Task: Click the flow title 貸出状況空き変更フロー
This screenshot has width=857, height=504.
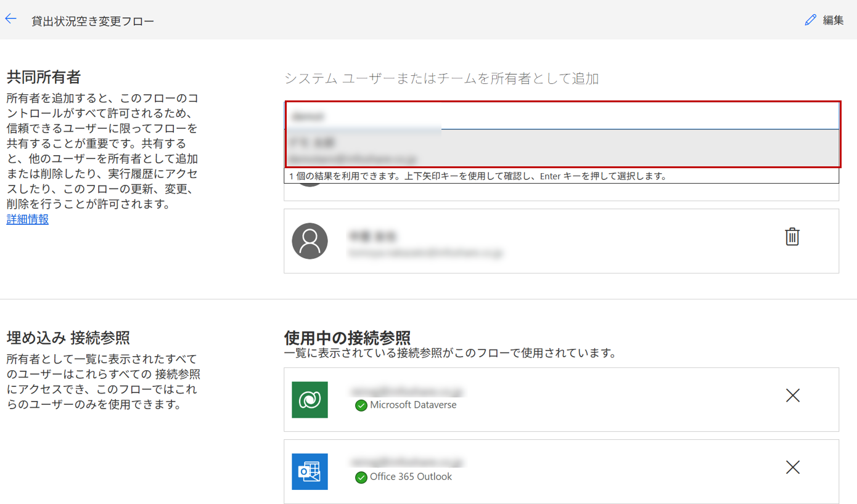Action: [92, 21]
